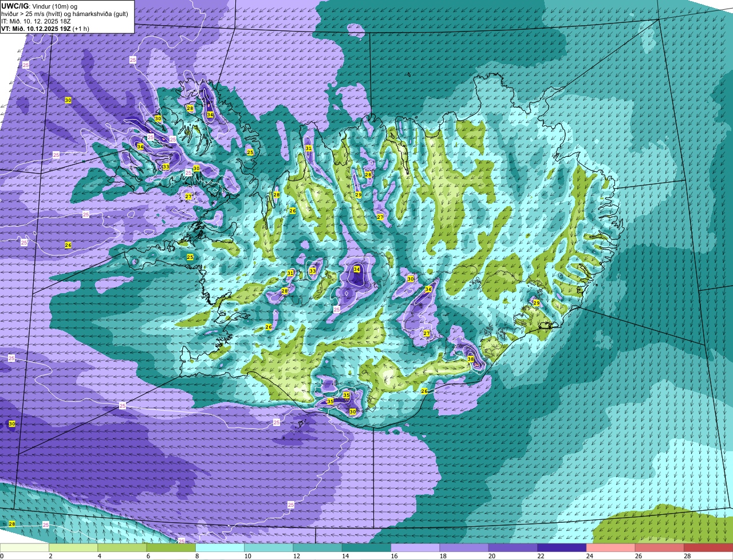Click the color scale's tick label 16

393,556
